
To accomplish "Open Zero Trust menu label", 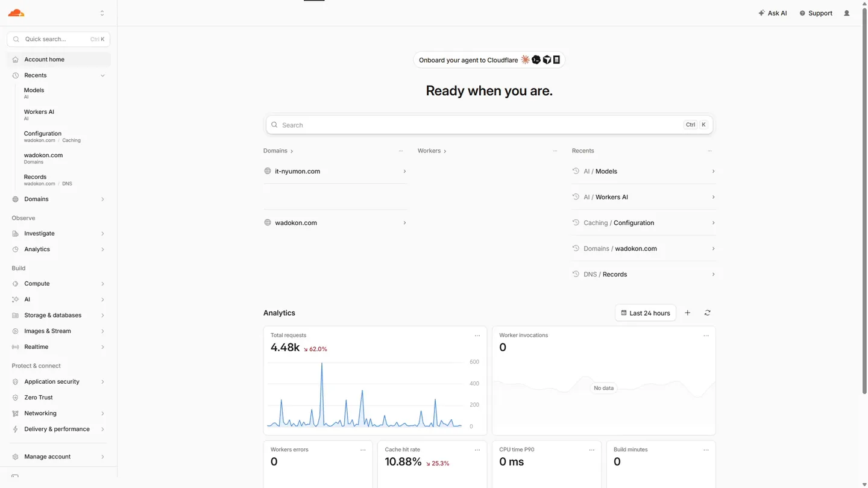I will (x=39, y=398).
